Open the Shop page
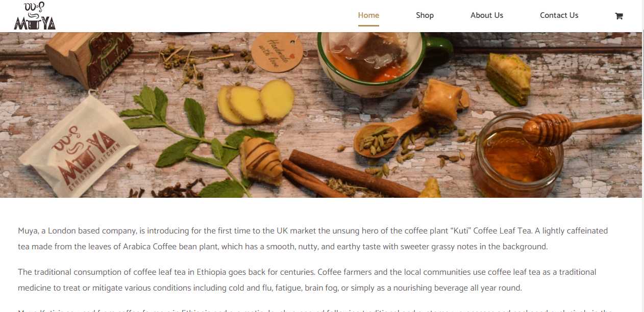 pos(425,15)
